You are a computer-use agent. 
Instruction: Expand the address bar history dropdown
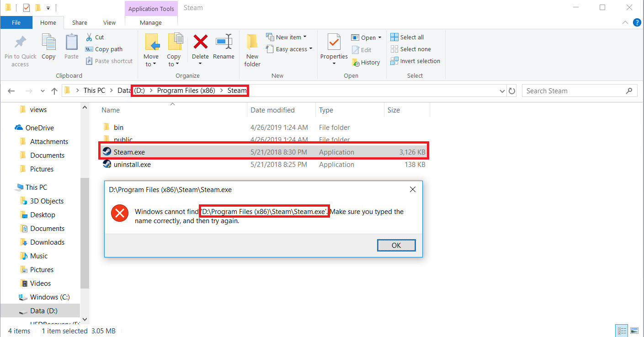point(503,91)
